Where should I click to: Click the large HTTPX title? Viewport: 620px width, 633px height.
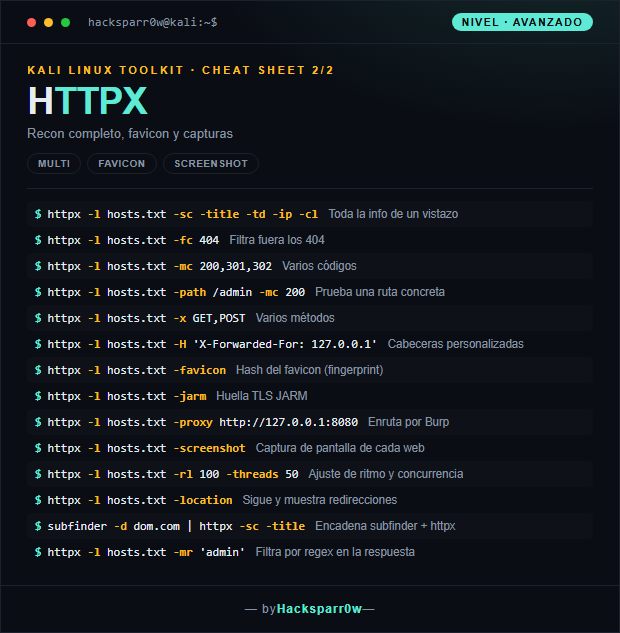(88, 101)
